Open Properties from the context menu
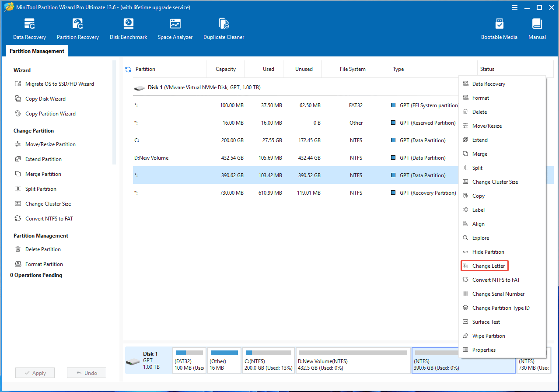Viewport: 559px width, 392px height. [x=502, y=350]
